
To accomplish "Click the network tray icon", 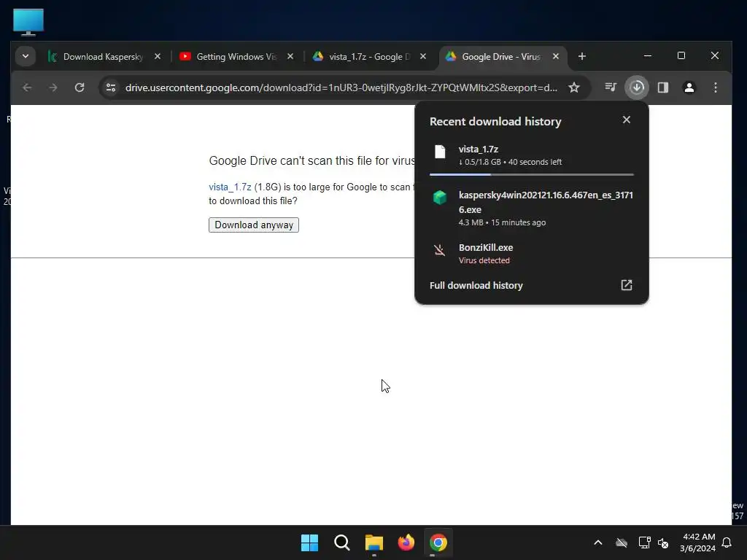I will (644, 542).
